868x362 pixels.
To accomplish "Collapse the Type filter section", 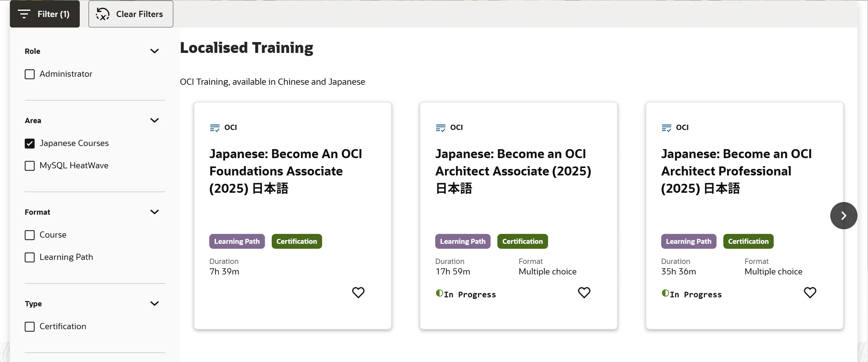I will click(x=154, y=304).
